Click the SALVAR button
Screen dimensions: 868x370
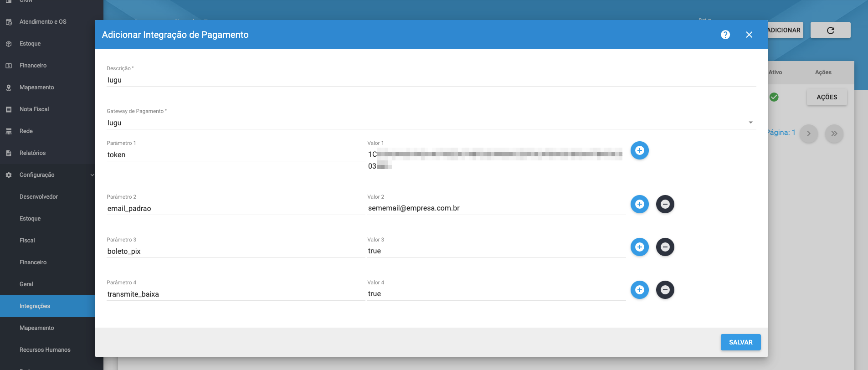[740, 342]
